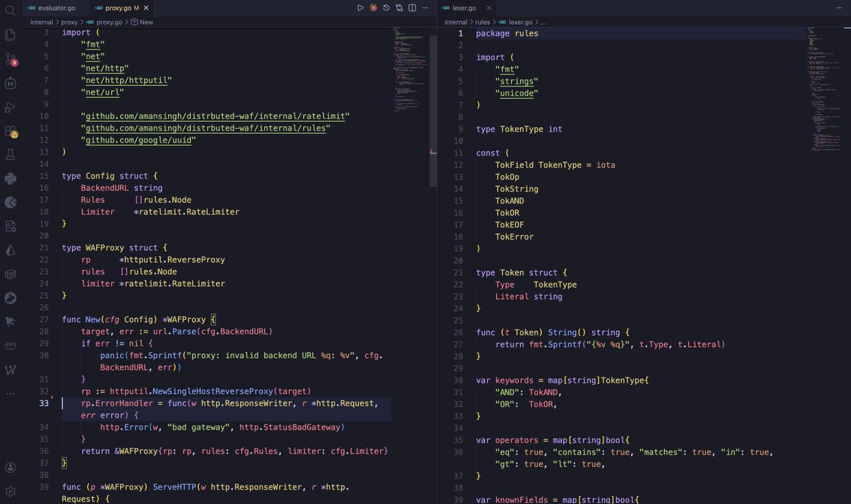The width and height of the screenshot is (851, 504).
Task: Open changes compare icon in editor toolbar
Action: [x=399, y=8]
